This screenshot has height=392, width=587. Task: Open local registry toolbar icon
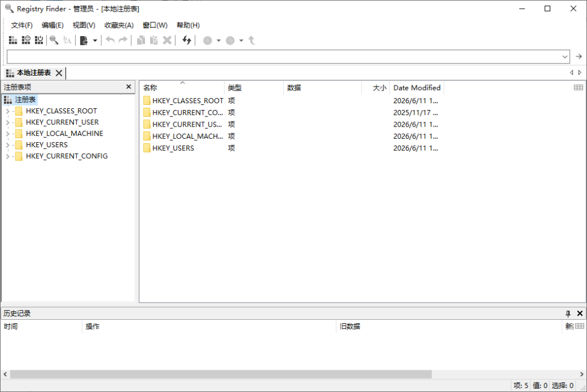pos(13,40)
